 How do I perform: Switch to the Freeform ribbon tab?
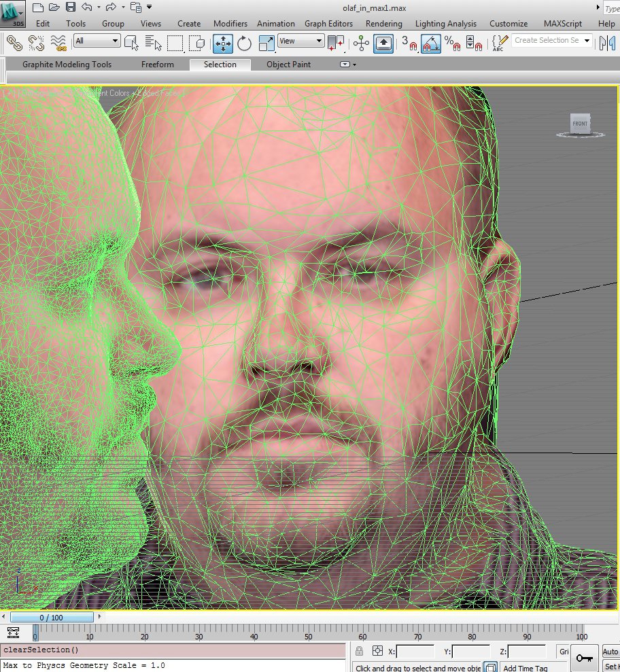(157, 65)
